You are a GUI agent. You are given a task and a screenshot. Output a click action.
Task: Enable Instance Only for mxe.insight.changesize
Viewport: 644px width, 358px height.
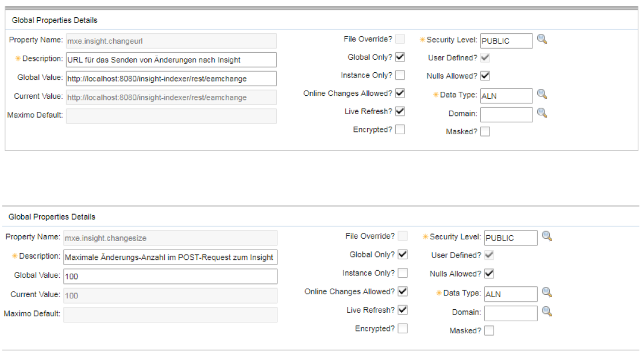[403, 273]
